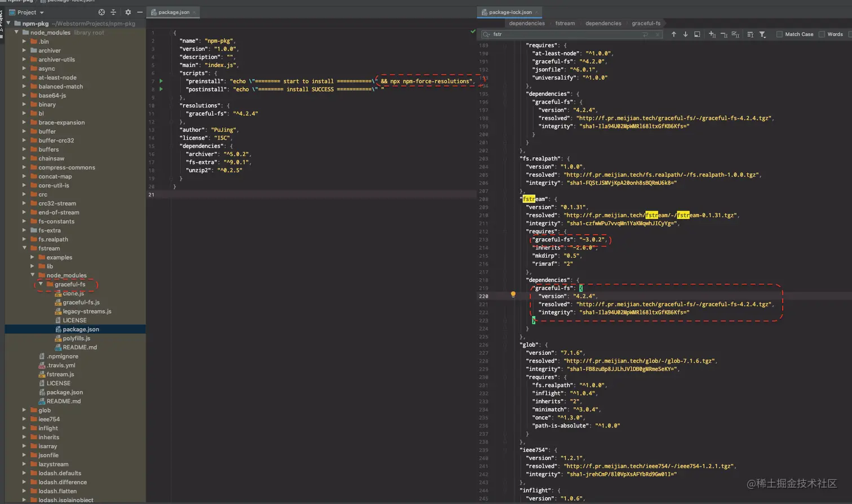Jump to next search occurrence arrow
The width and height of the screenshot is (852, 504).
pos(685,34)
